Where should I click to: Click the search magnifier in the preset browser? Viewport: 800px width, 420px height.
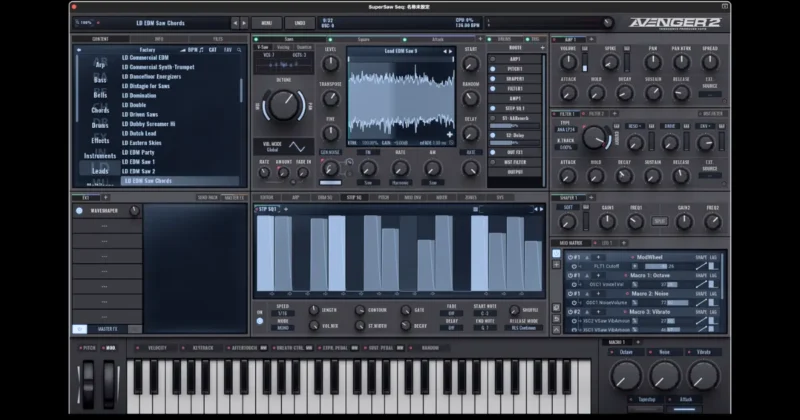coord(239,50)
